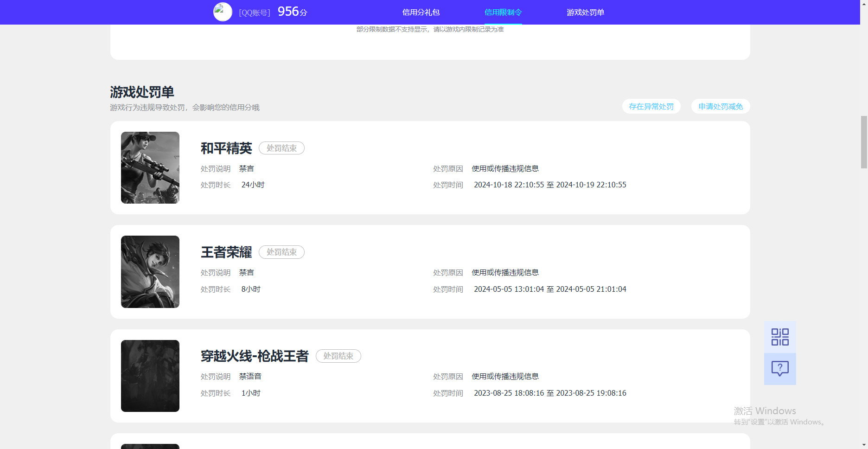Click the 和平精英 game title

coord(226,148)
